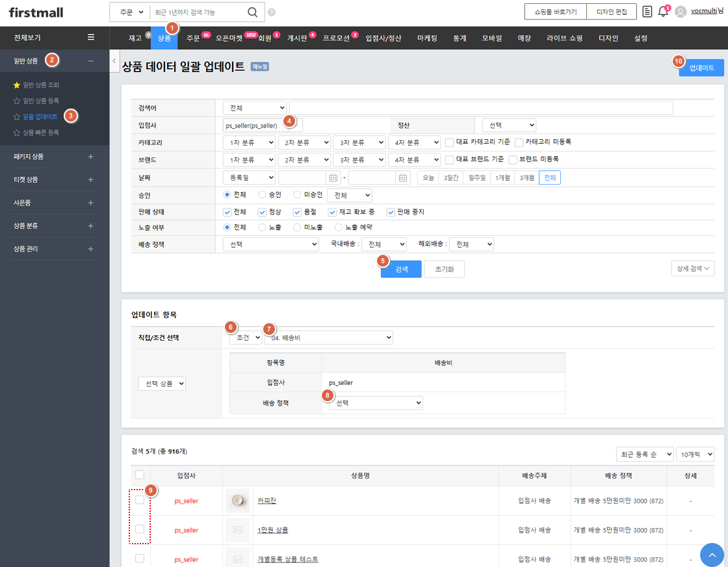This screenshot has height=567, width=728.
Task: Click the 초기화 reset button
Action: (445, 269)
